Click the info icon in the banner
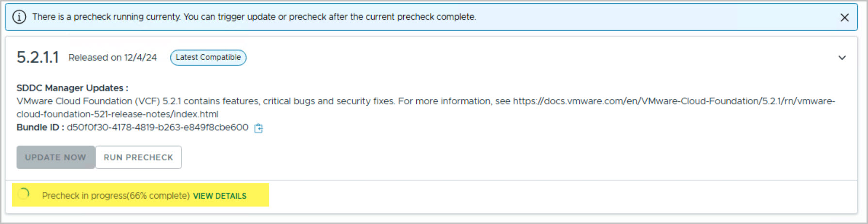Viewport: 868px width, 224px height. coord(19,17)
